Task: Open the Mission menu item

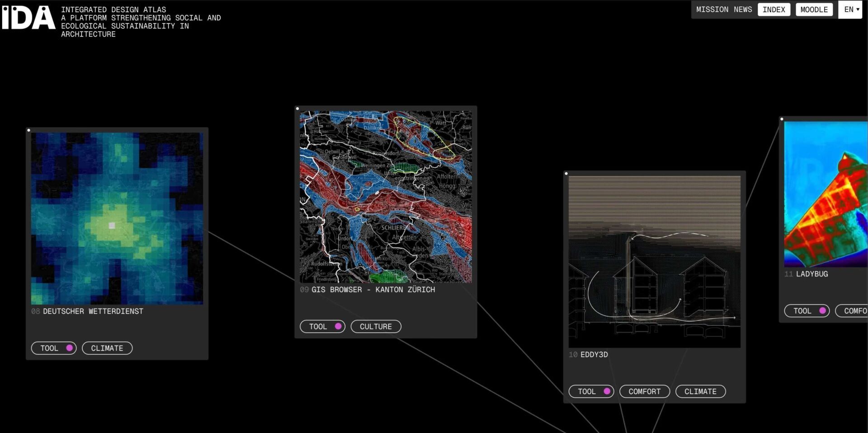Action: point(712,9)
